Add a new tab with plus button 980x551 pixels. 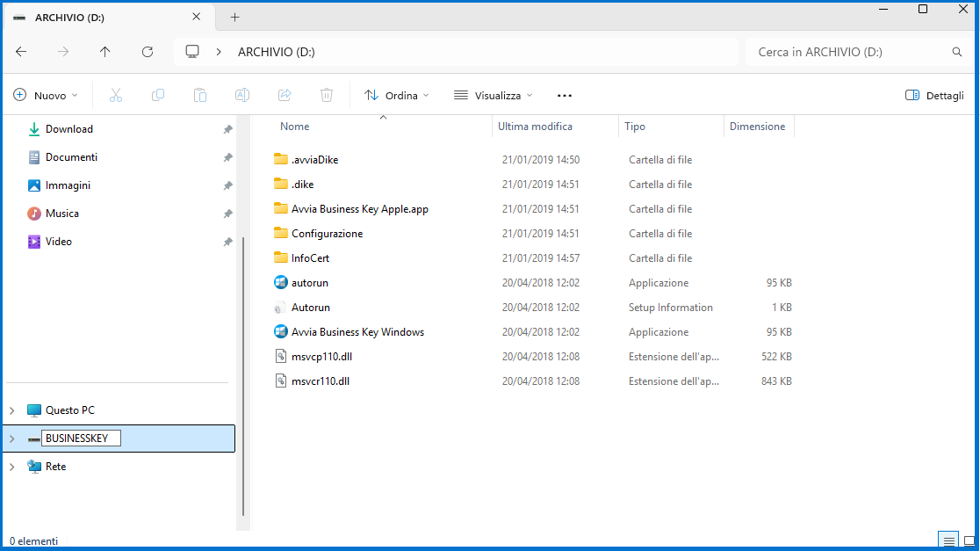(x=235, y=18)
